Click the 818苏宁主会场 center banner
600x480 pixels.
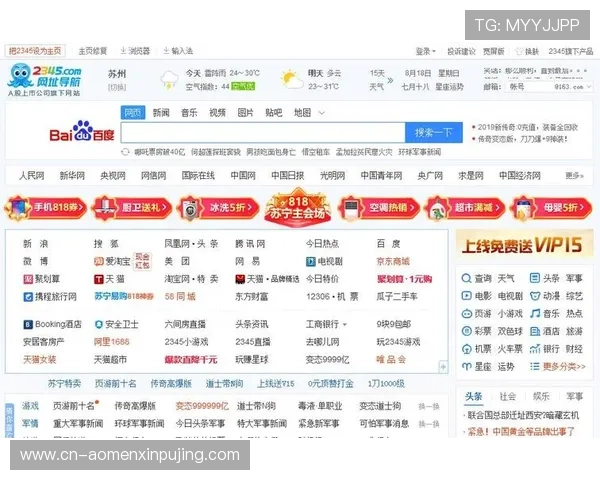click(x=298, y=208)
